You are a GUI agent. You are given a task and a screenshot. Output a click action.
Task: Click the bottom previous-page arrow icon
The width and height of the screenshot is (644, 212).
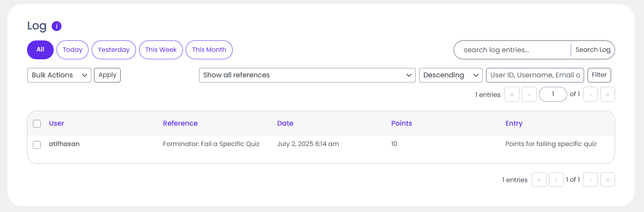tap(556, 180)
